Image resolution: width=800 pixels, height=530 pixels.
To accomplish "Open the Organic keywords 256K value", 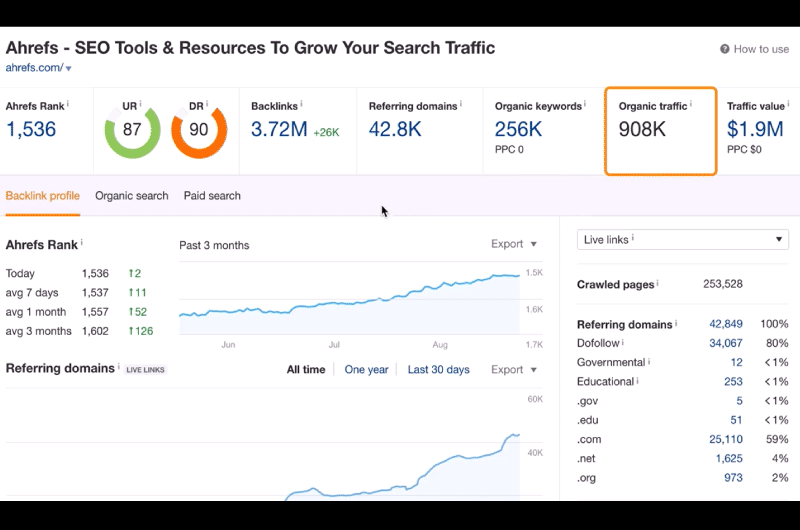I will pos(518,129).
